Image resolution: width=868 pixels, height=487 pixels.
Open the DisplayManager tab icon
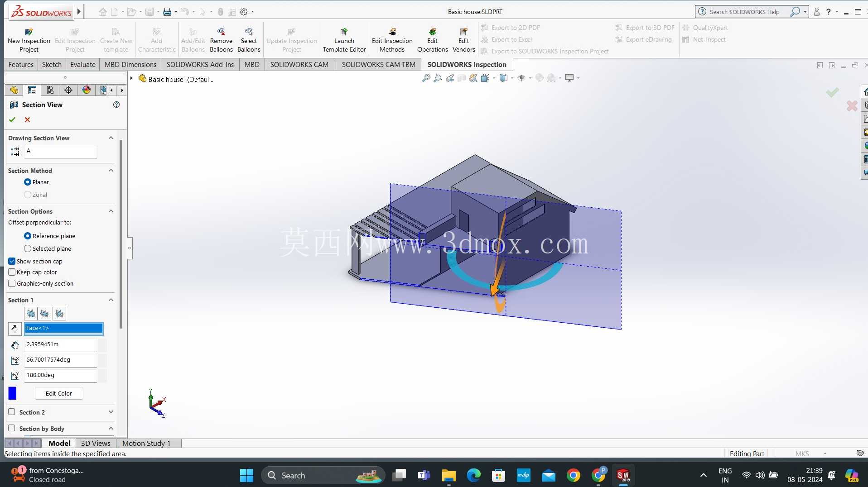[x=87, y=90]
